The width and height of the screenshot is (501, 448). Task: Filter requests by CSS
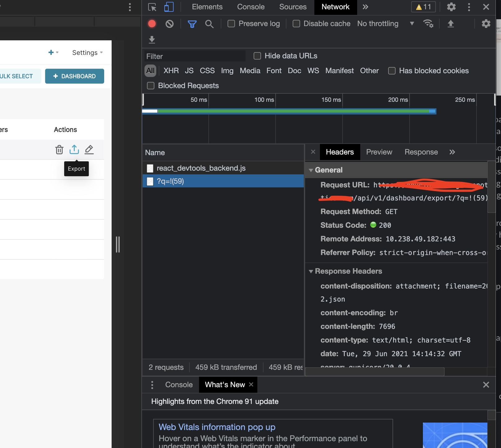207,71
